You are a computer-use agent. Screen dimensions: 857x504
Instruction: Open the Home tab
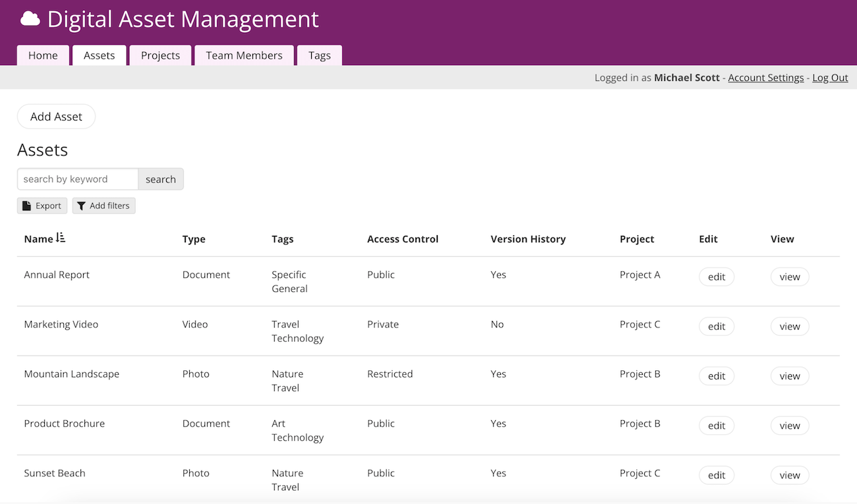click(43, 55)
